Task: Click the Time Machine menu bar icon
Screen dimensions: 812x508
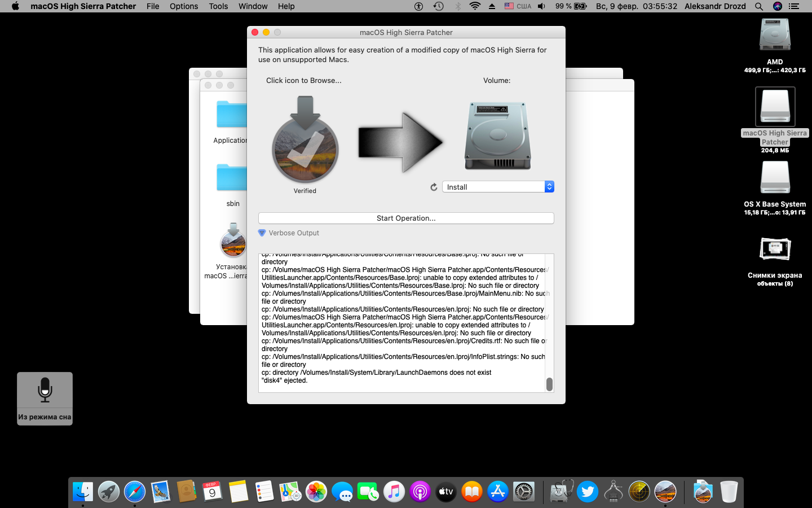Action: coord(438,6)
